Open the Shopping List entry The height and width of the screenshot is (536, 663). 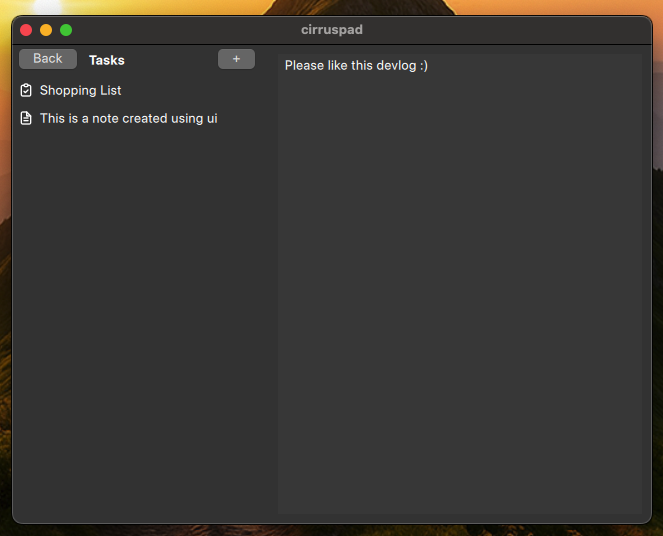tap(80, 90)
